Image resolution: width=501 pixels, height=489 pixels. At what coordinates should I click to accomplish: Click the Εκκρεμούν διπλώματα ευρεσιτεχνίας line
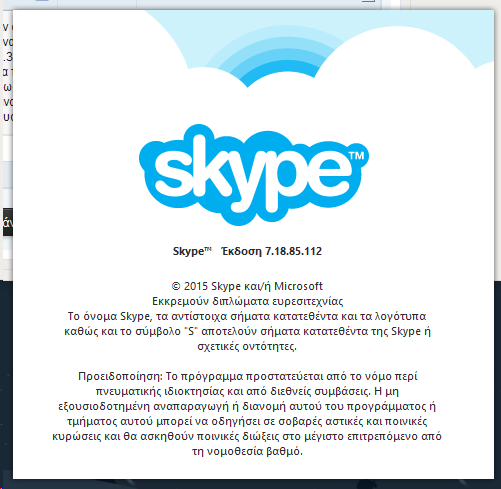pos(247,301)
